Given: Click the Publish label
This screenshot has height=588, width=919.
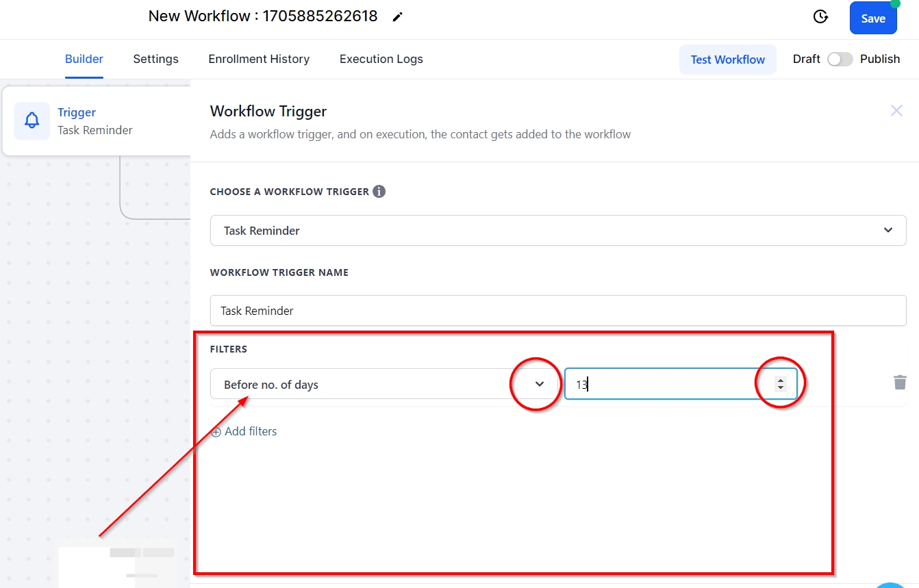Looking at the screenshot, I should click(880, 59).
